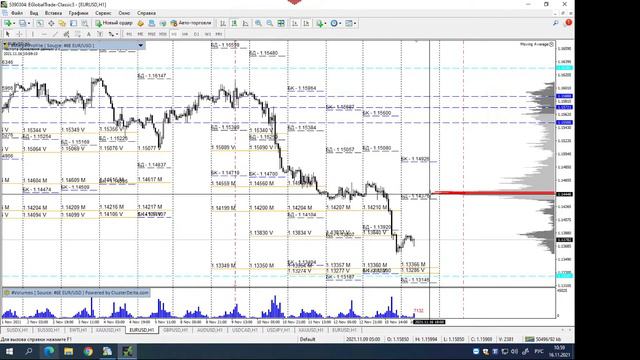
Task: Select the text tool A
Action: click(x=89, y=34)
